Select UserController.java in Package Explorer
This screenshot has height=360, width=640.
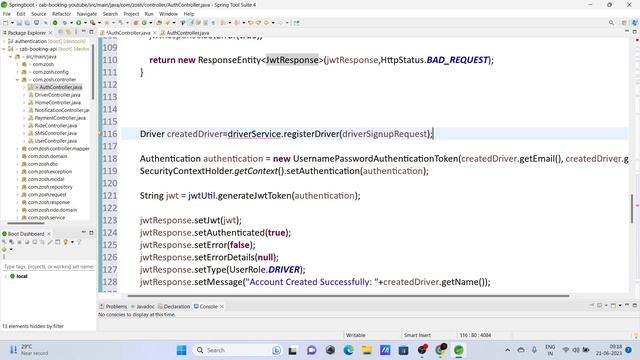[56, 141]
